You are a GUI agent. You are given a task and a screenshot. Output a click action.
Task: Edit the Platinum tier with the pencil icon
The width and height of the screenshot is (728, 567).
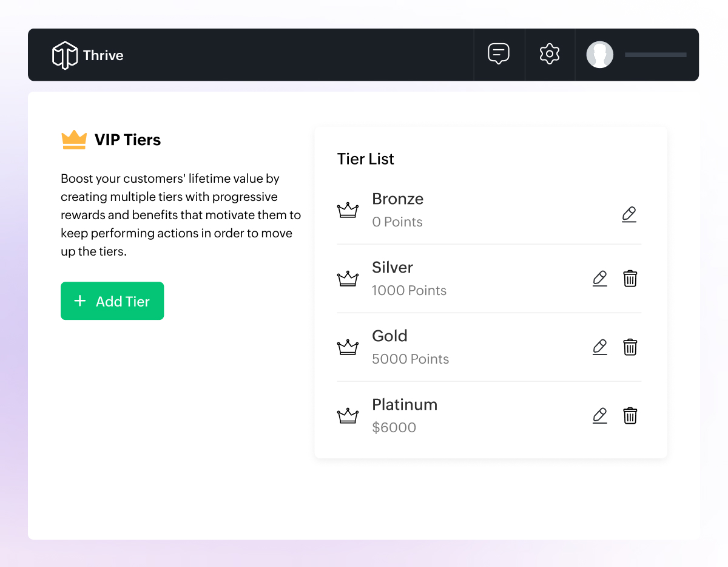(599, 415)
